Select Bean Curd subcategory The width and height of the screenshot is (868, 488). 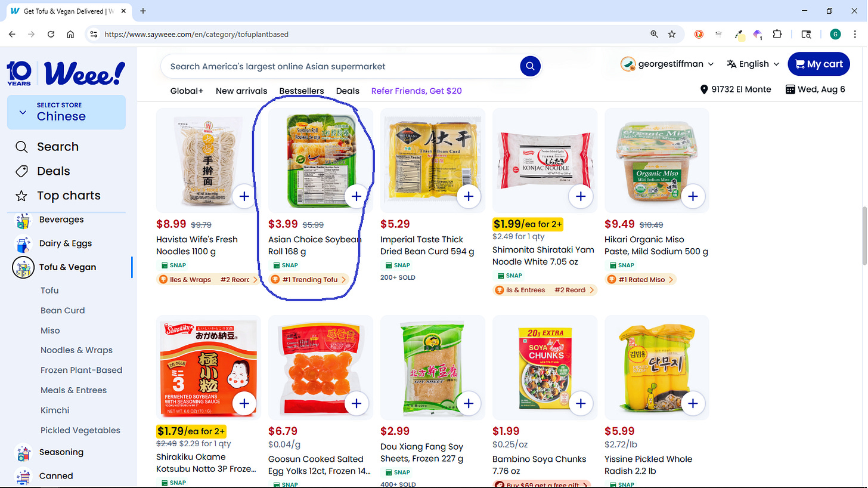pos(63,310)
